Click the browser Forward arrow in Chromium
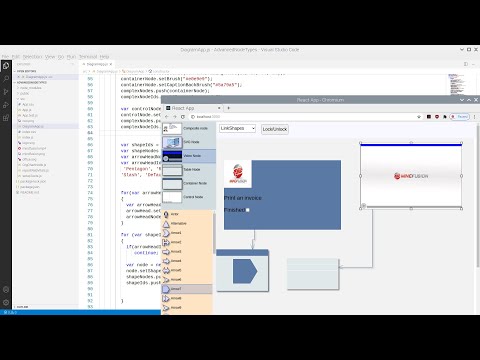 click(x=175, y=117)
